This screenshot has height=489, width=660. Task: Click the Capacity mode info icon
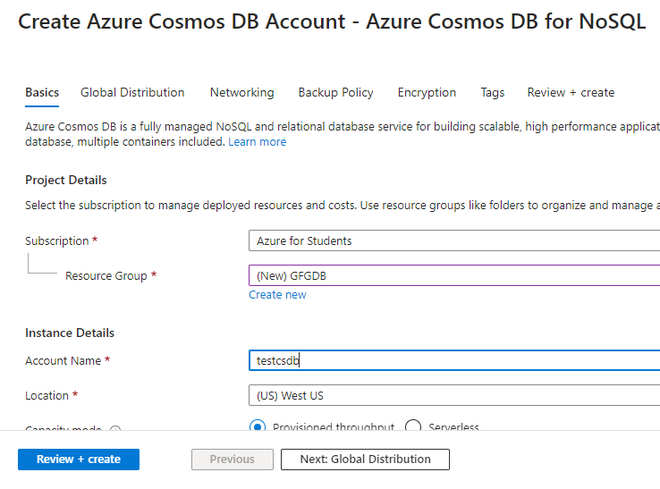tap(115, 431)
